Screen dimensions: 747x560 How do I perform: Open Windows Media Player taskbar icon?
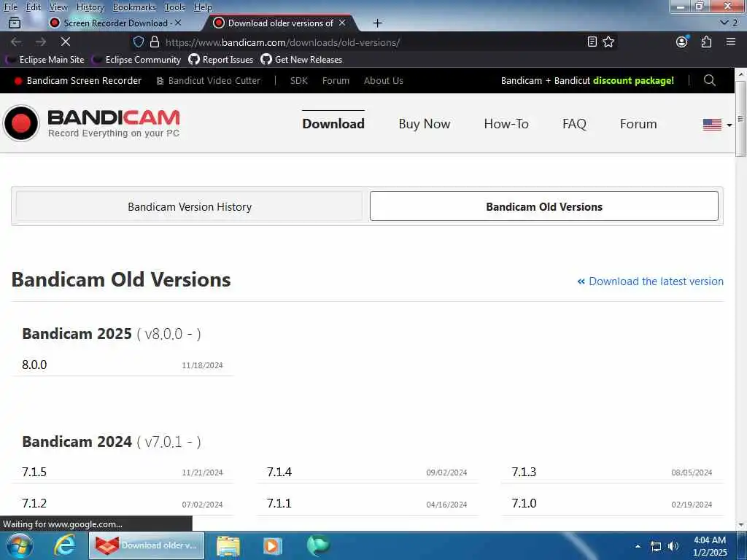(272, 545)
